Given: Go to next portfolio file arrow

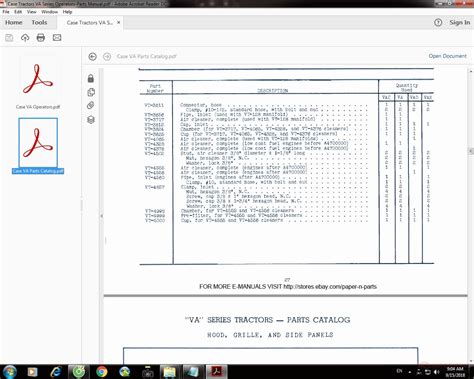Looking at the screenshot, I should [x=107, y=56].
